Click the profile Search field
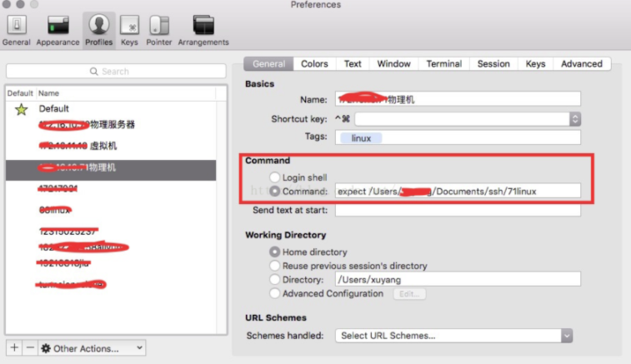631x364 pixels. (116, 71)
